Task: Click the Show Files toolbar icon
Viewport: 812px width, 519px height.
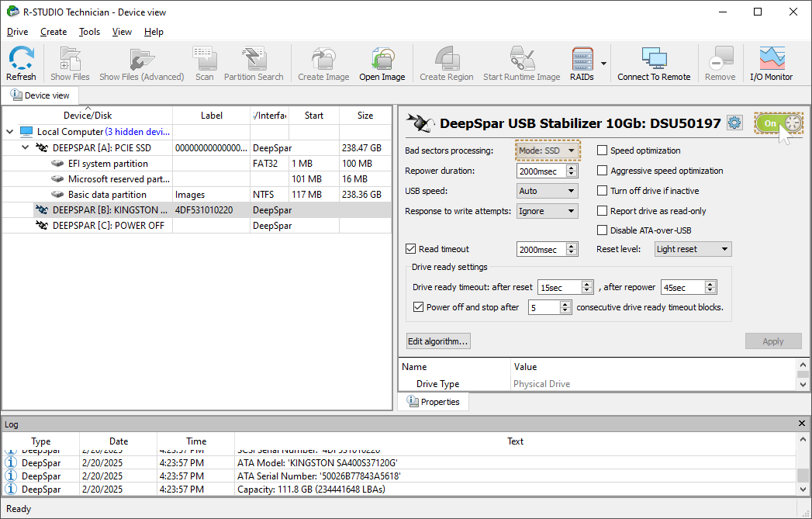Action: coord(70,58)
